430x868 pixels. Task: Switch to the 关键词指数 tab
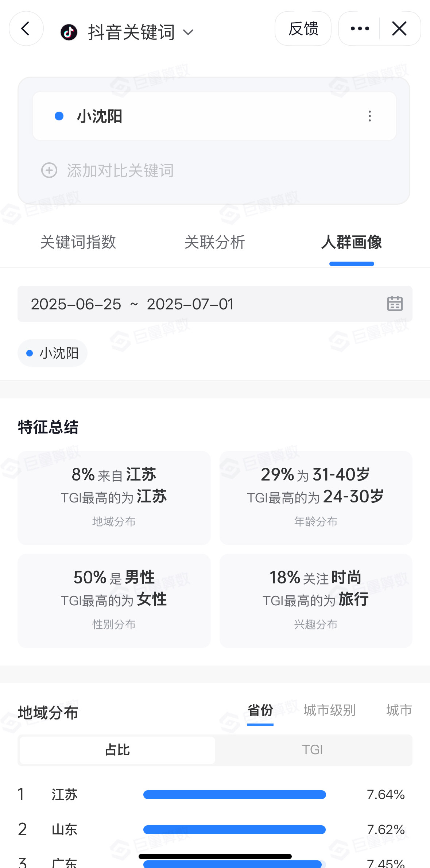pyautogui.click(x=78, y=242)
